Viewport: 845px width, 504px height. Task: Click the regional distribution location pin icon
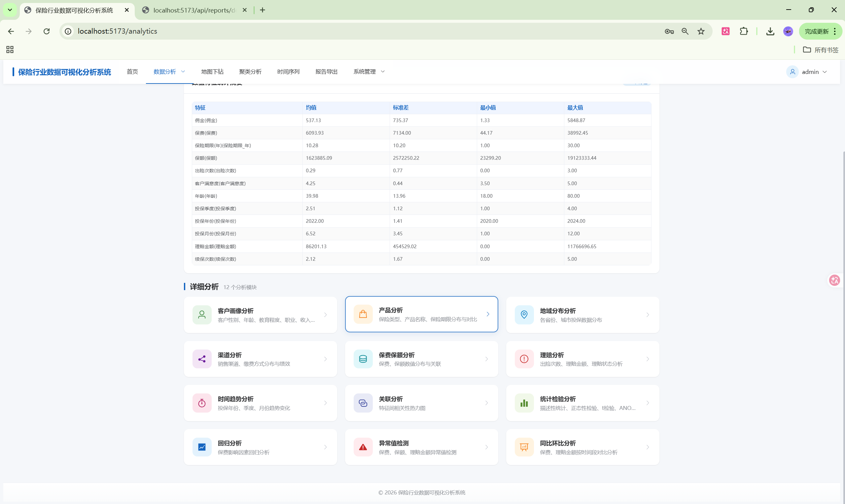click(x=524, y=315)
